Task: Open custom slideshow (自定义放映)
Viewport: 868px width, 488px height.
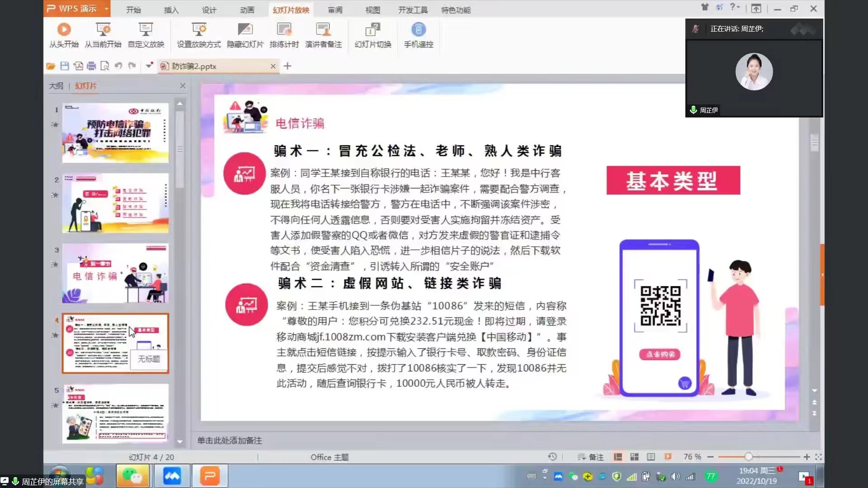Action: point(146,35)
